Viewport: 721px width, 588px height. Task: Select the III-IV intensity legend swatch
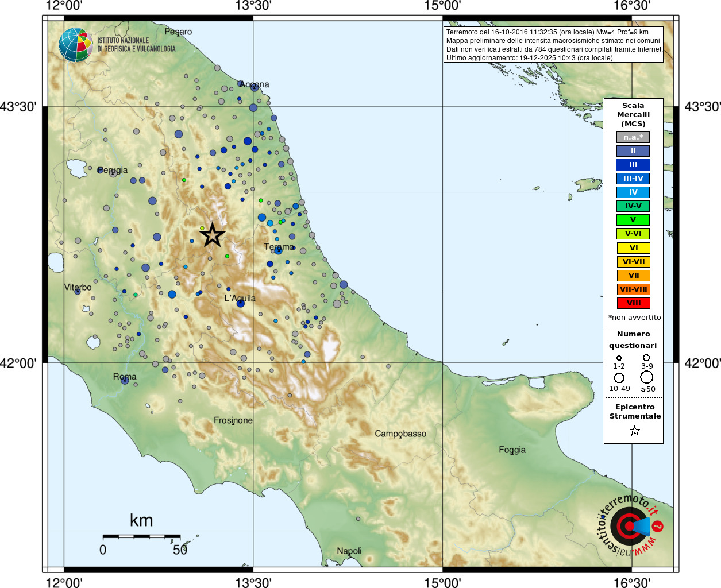click(633, 179)
